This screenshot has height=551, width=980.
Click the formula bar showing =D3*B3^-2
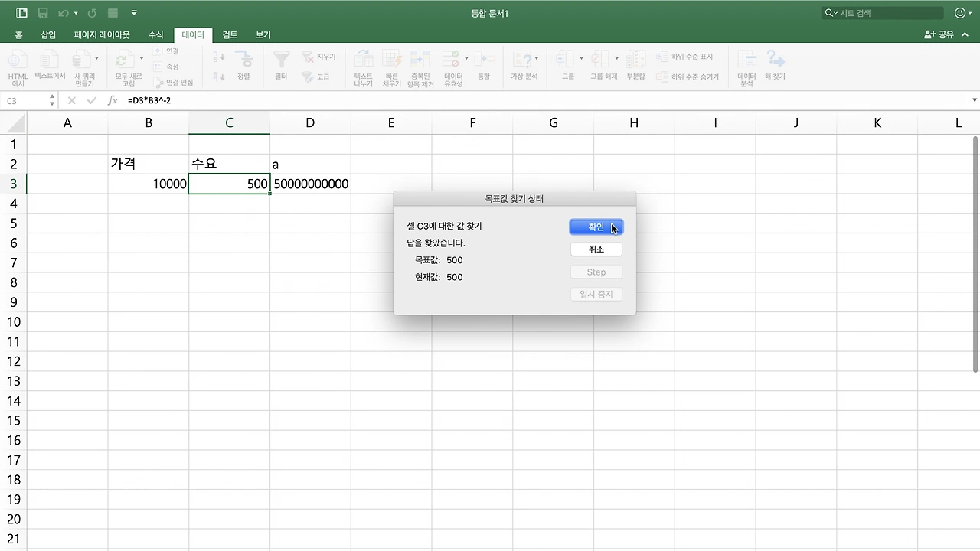[547, 100]
